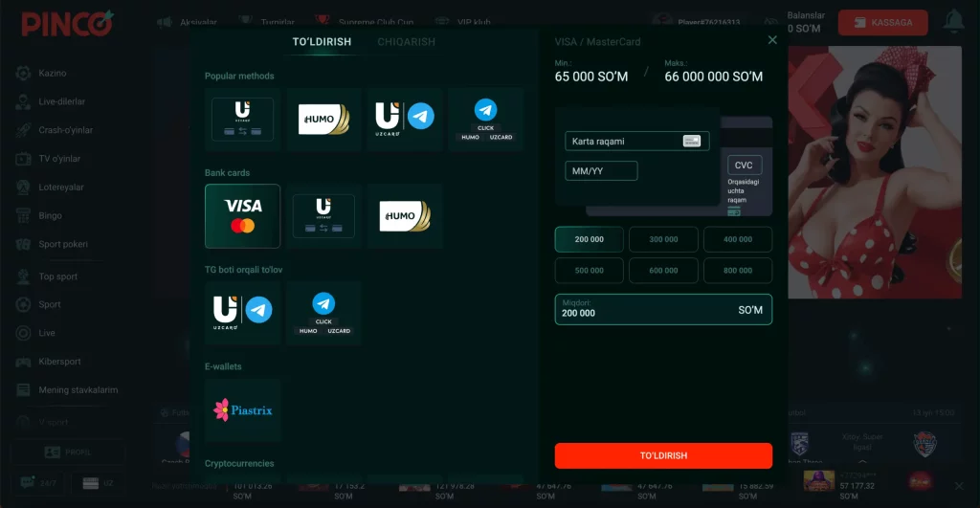
Task: Select the 300 000 amount preset
Action: pos(663,239)
